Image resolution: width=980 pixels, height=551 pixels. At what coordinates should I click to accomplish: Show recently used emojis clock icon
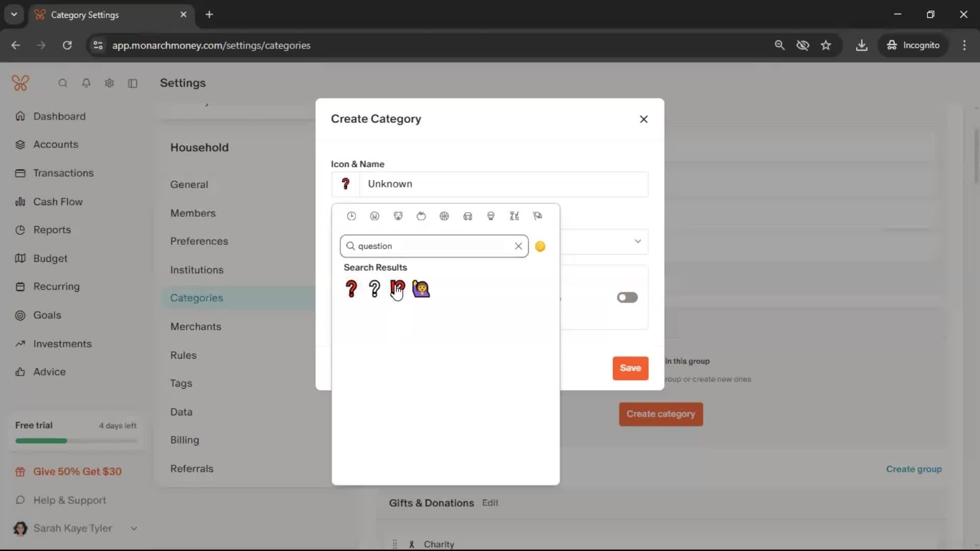coord(351,216)
